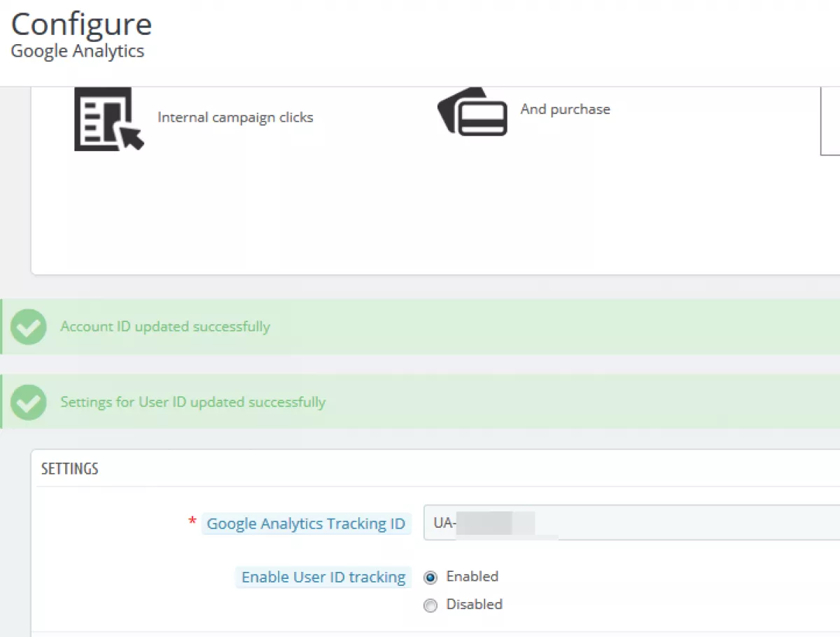840x637 pixels.
Task: Click the Enable User ID tracking label
Action: point(323,577)
